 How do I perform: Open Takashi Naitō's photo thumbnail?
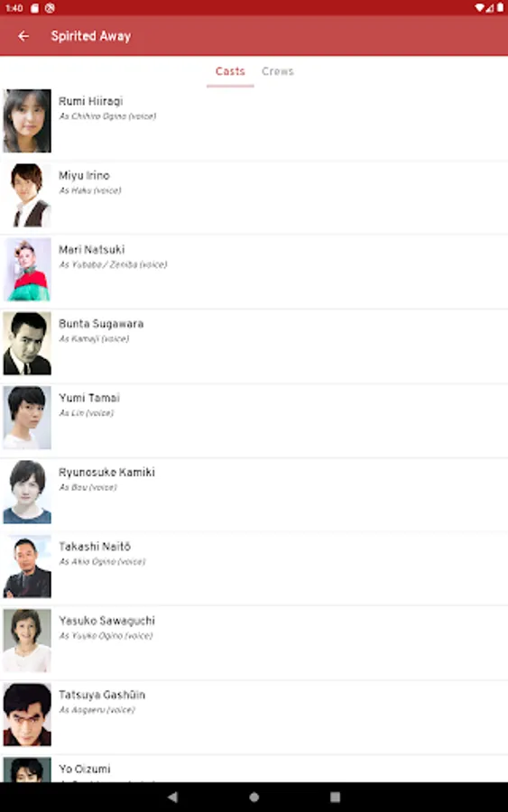(27, 566)
